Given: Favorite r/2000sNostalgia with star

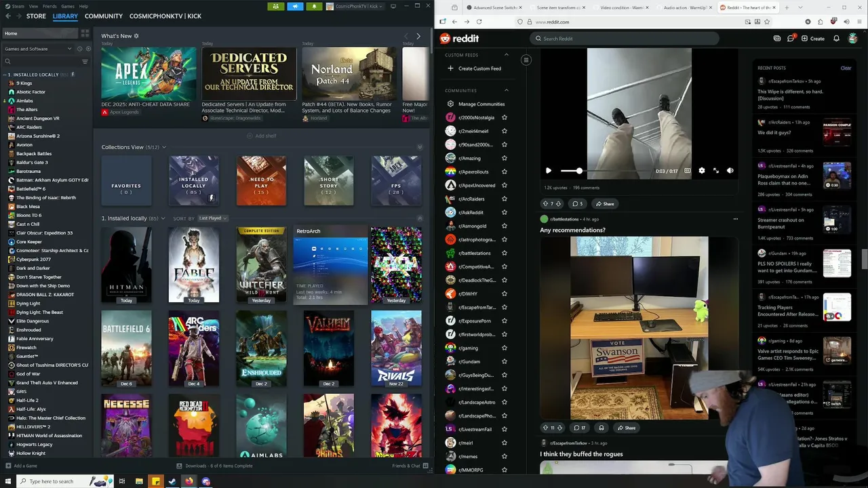Looking at the screenshot, I should point(504,117).
